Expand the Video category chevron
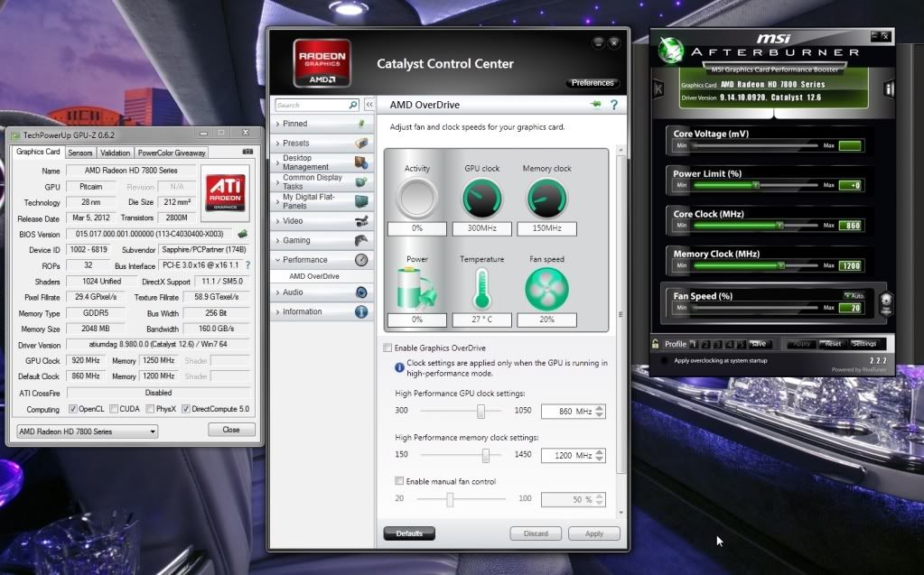The width and height of the screenshot is (924, 575). point(277,221)
